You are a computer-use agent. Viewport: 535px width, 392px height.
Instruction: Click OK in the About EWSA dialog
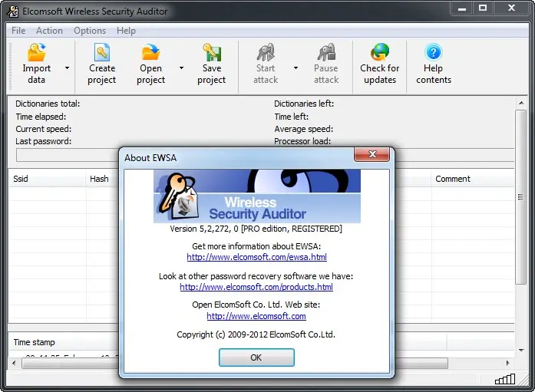tap(256, 357)
